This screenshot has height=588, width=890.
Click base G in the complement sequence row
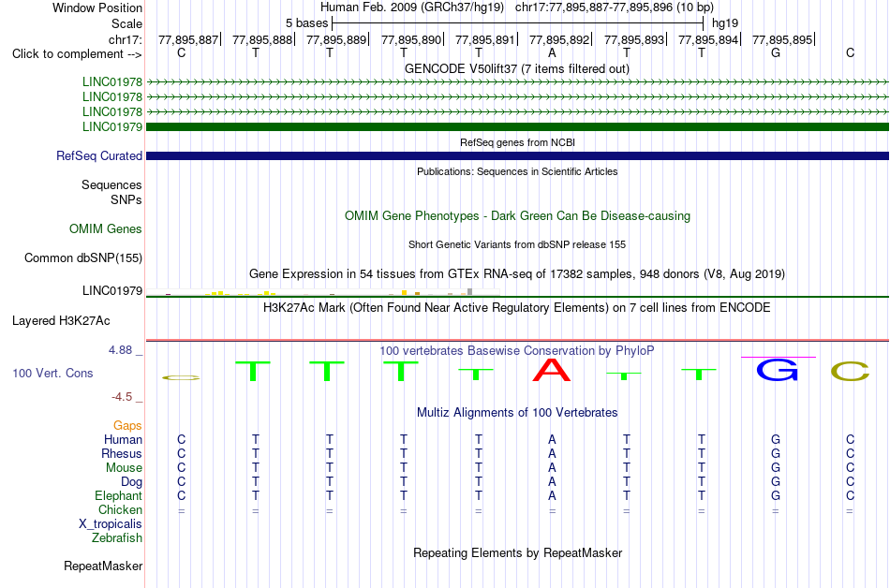(776, 53)
